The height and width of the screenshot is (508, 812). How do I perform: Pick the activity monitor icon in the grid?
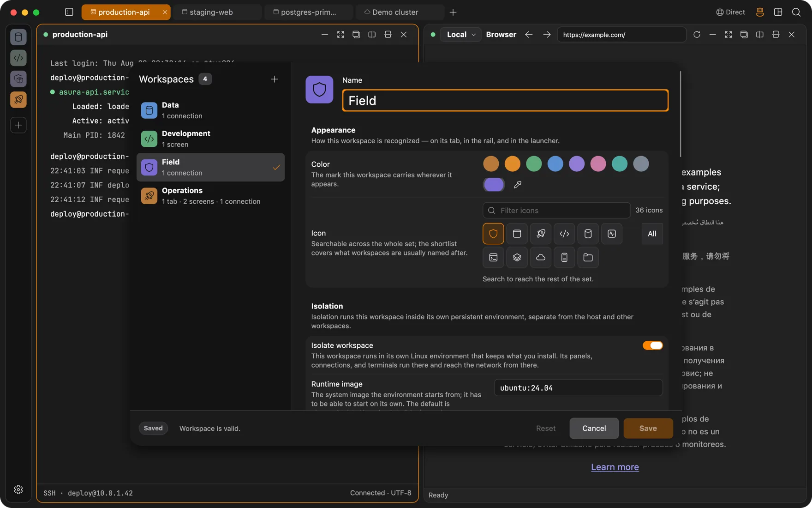click(x=612, y=234)
